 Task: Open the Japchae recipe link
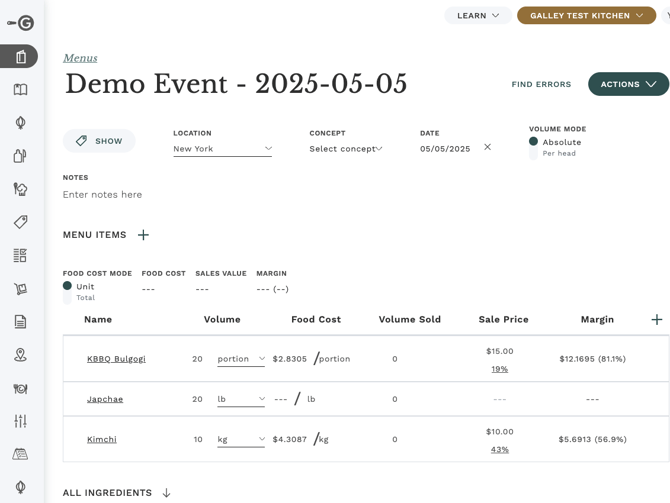pyautogui.click(x=105, y=399)
